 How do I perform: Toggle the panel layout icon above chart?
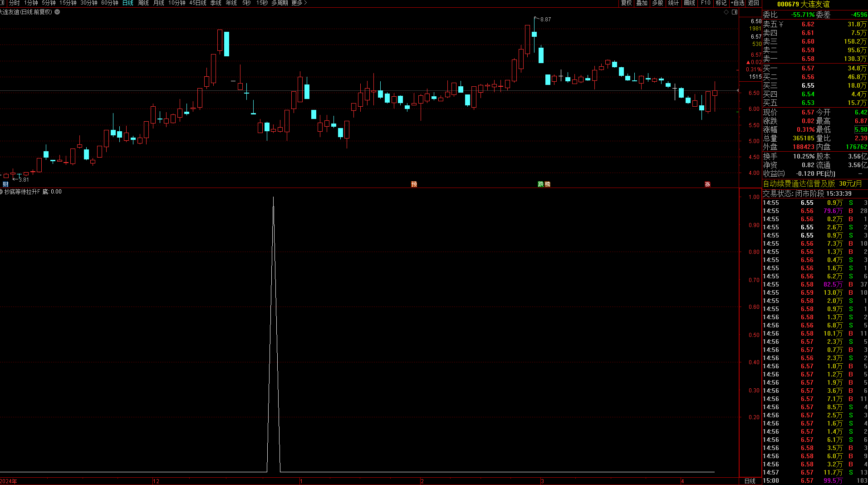point(735,12)
